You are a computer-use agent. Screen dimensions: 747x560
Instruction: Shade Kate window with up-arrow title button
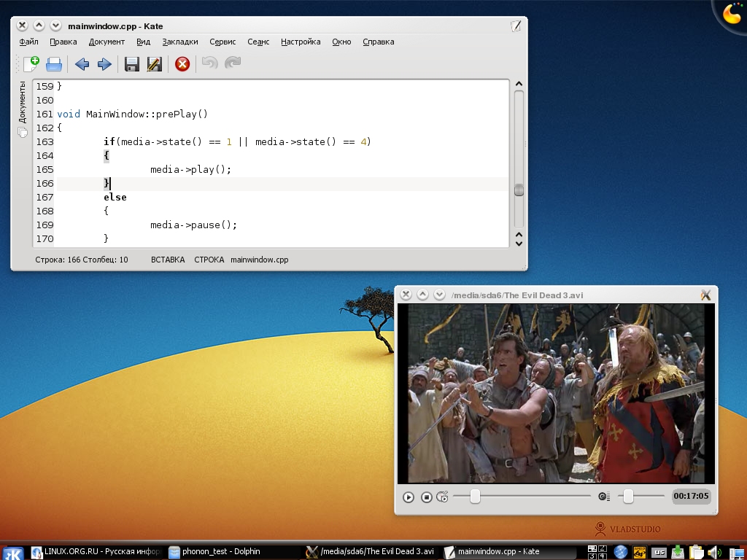[x=39, y=26]
